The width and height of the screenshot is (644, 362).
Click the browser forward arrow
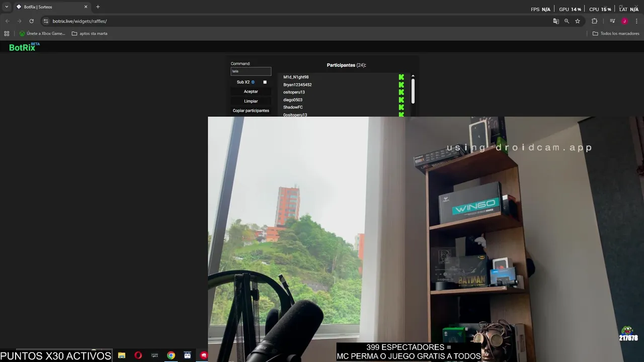coord(19,21)
